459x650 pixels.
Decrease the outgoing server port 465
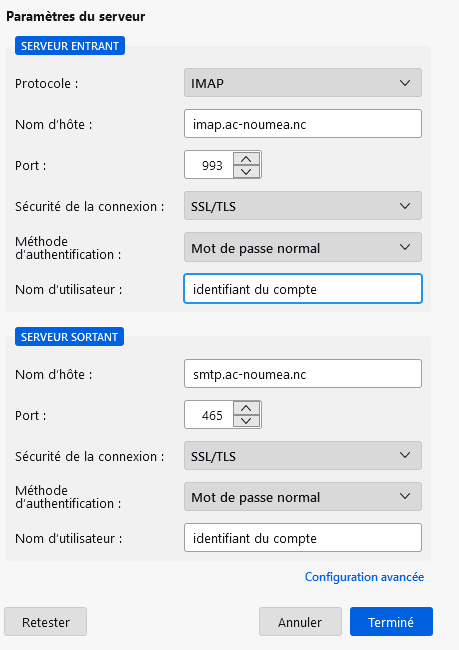(246, 421)
